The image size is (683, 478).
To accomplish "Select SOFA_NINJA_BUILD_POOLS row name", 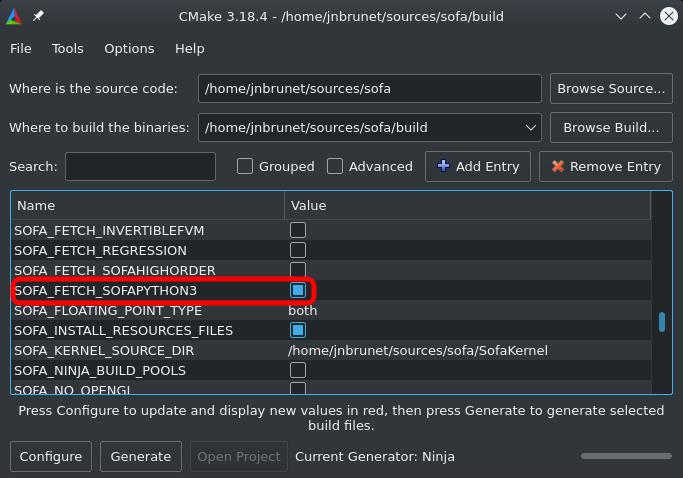I will click(100, 371).
